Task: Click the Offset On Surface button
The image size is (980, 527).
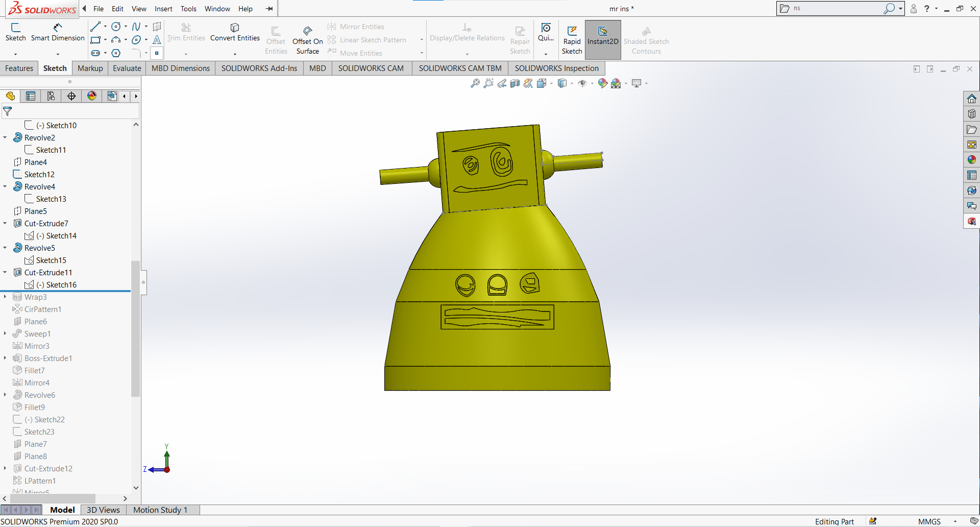Action: pyautogui.click(x=308, y=38)
